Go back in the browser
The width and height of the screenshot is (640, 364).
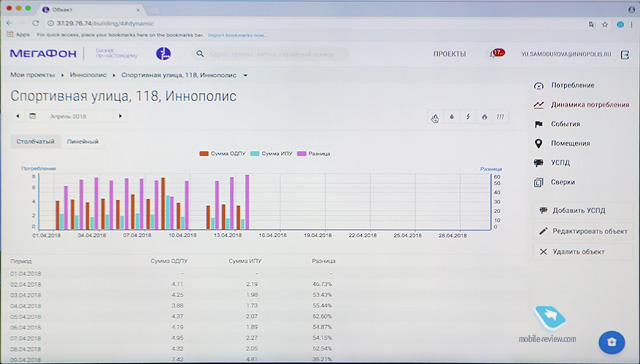(9, 23)
